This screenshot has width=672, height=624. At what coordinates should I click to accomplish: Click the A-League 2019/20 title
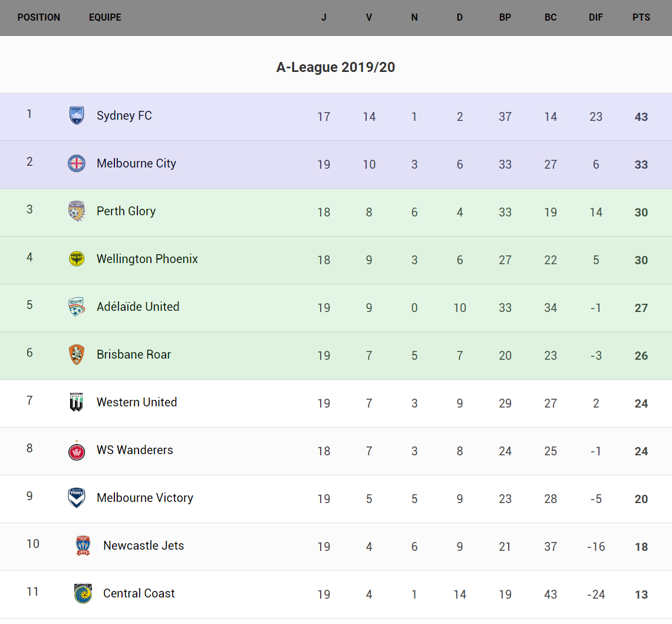335,67
